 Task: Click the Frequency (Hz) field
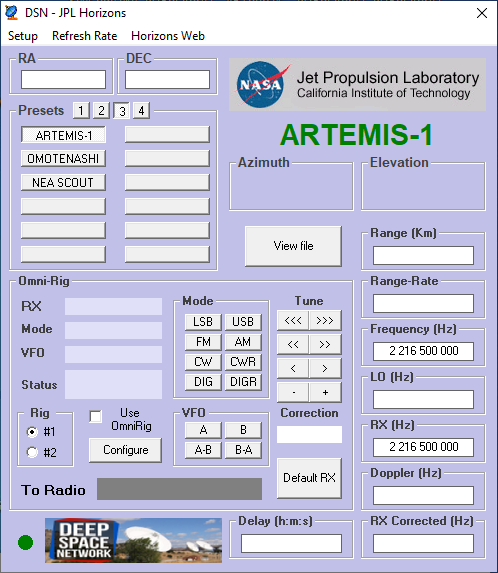(423, 351)
